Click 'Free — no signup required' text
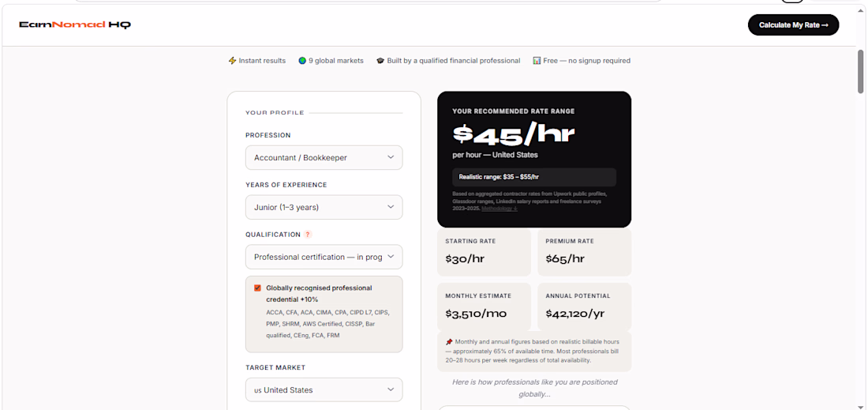The image size is (868, 410). point(586,60)
